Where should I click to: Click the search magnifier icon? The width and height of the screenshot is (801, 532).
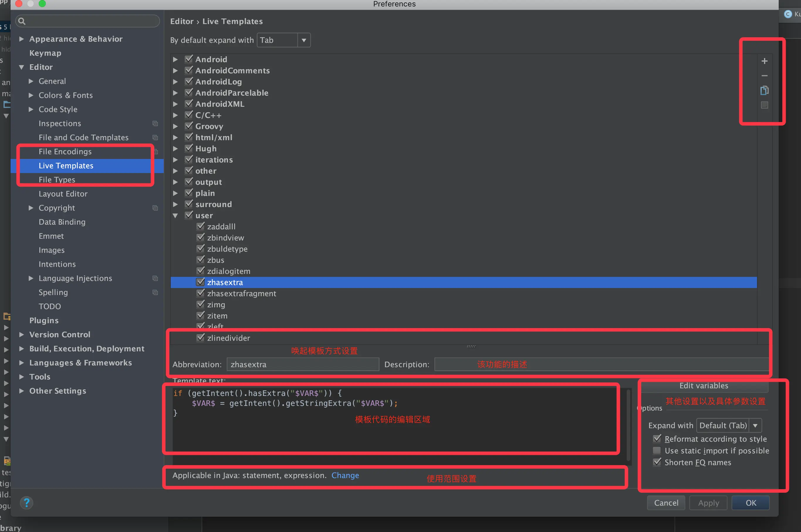point(22,21)
